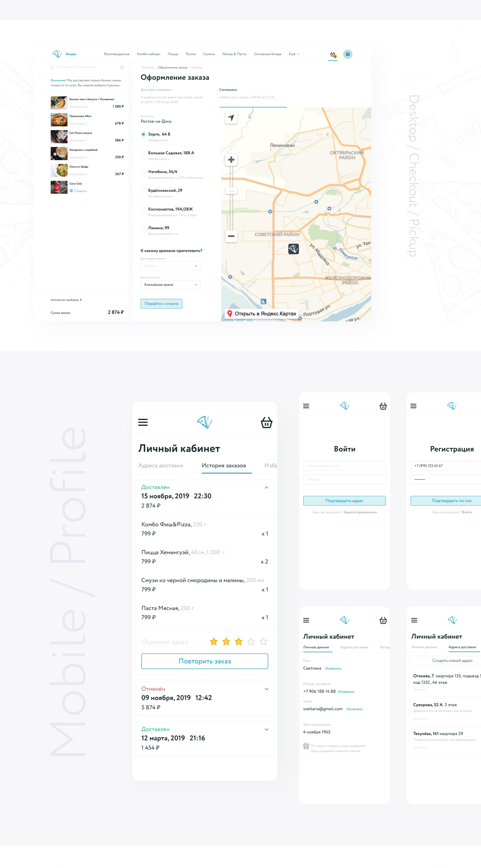Click the basket icon in the mobile header
The height and width of the screenshot is (868, 481).
pos(266,422)
